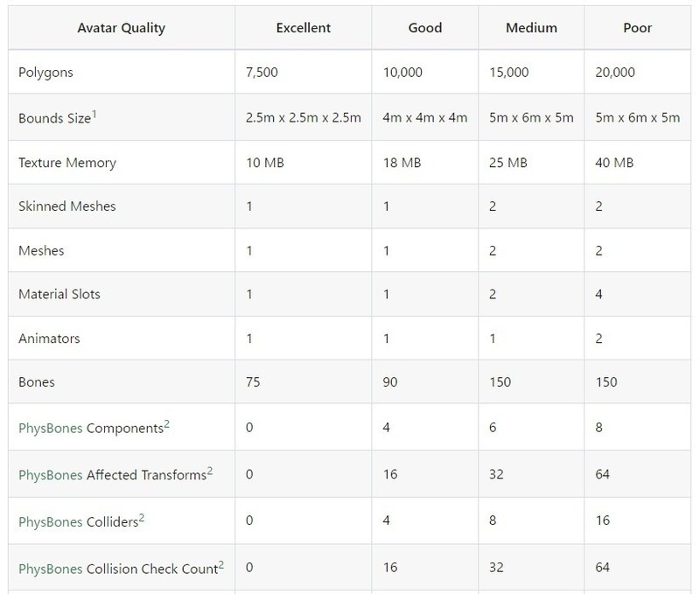
Task: Click the Bones row label
Action: 37,382
